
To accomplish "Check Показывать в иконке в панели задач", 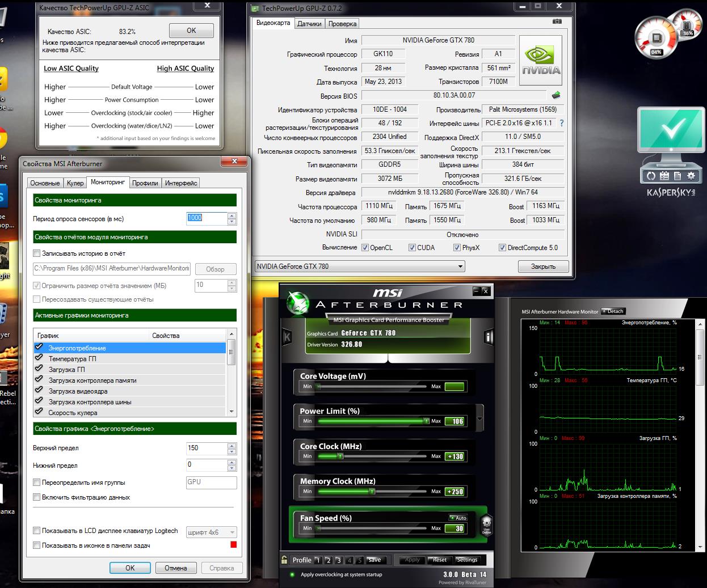I will (37, 545).
